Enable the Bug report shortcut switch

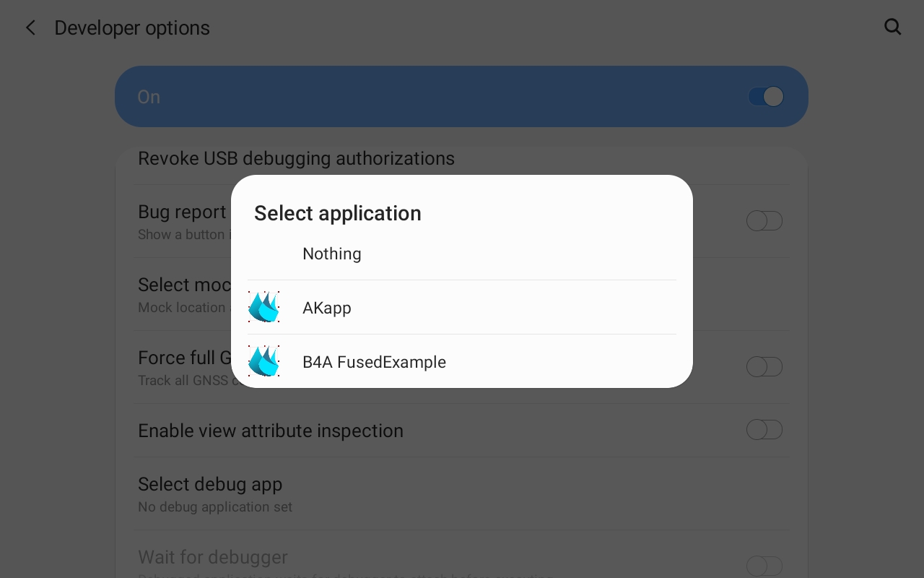pos(764,220)
